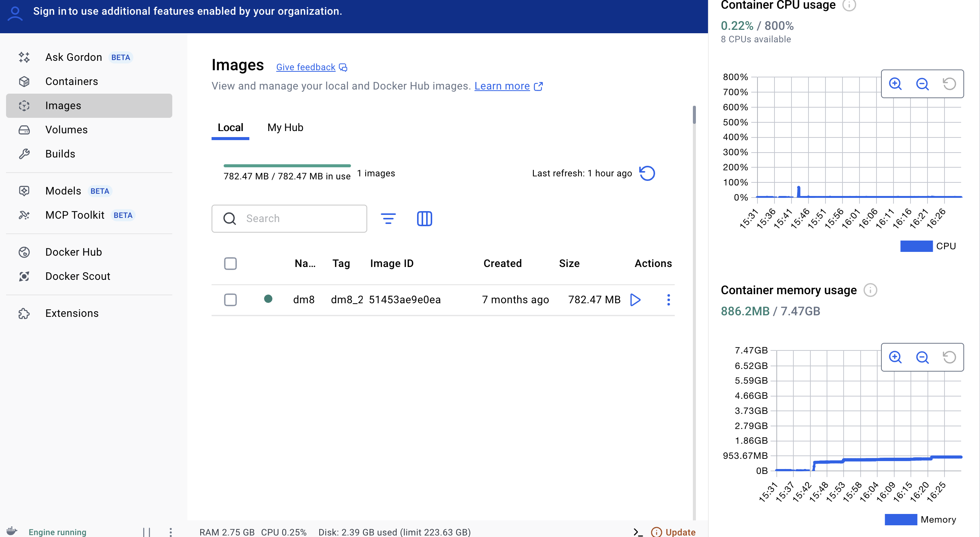Run the dm8 image

pyautogui.click(x=635, y=300)
